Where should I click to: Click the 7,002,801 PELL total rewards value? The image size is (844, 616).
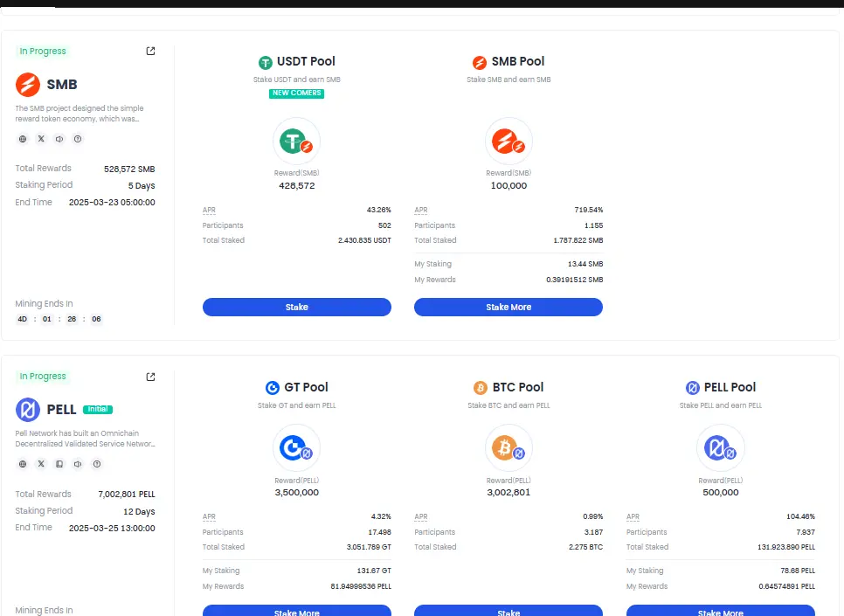tap(127, 495)
